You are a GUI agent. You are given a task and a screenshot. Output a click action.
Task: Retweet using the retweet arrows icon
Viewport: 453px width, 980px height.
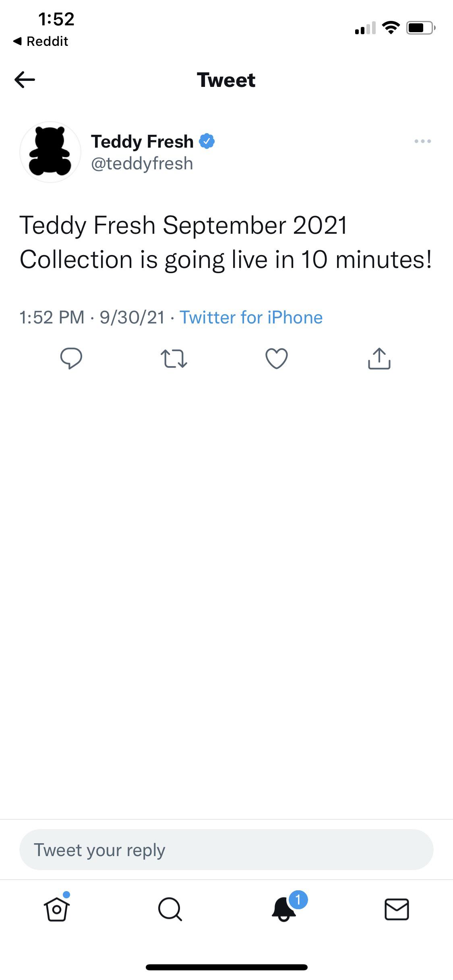[174, 358]
